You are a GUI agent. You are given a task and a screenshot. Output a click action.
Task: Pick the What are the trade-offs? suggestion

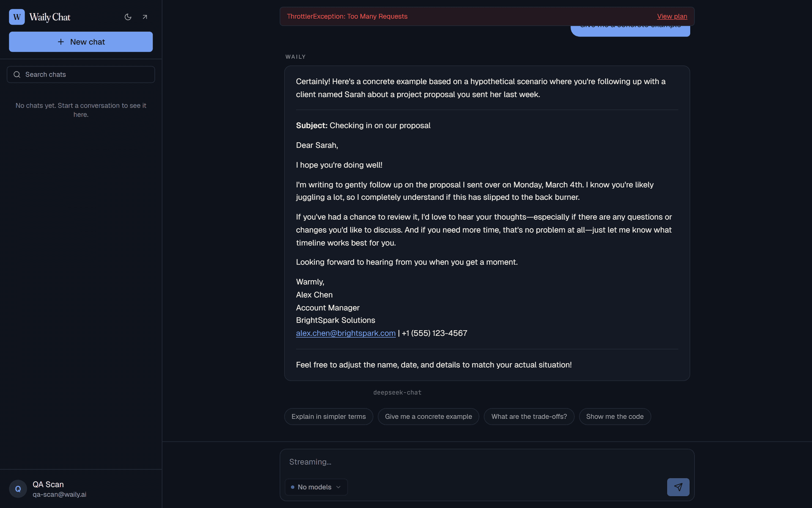coord(529,417)
